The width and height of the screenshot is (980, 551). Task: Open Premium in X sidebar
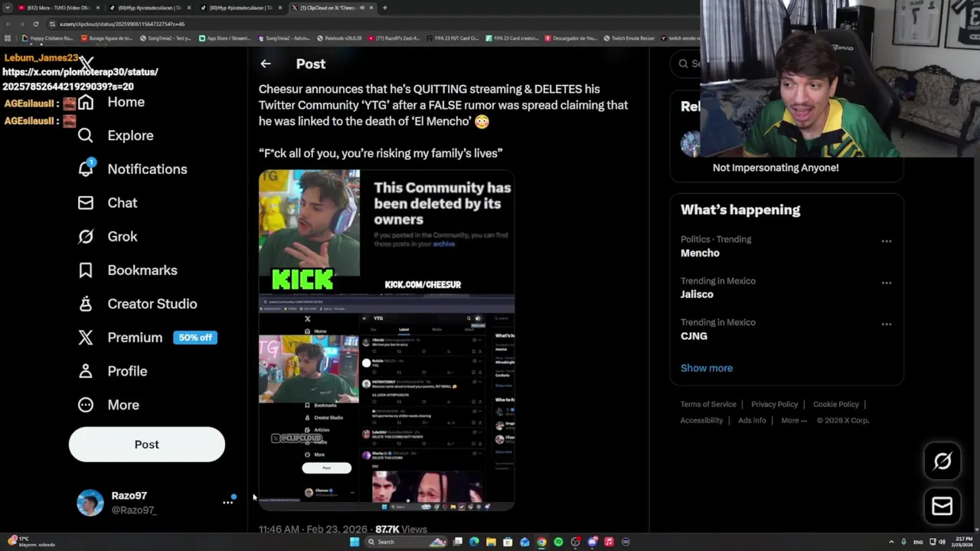(x=120, y=337)
